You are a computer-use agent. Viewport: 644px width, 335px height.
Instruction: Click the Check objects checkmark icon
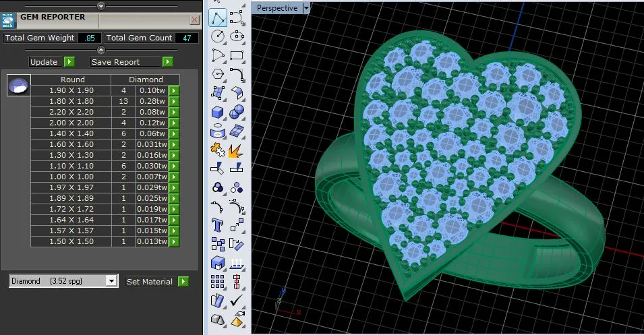click(237, 301)
